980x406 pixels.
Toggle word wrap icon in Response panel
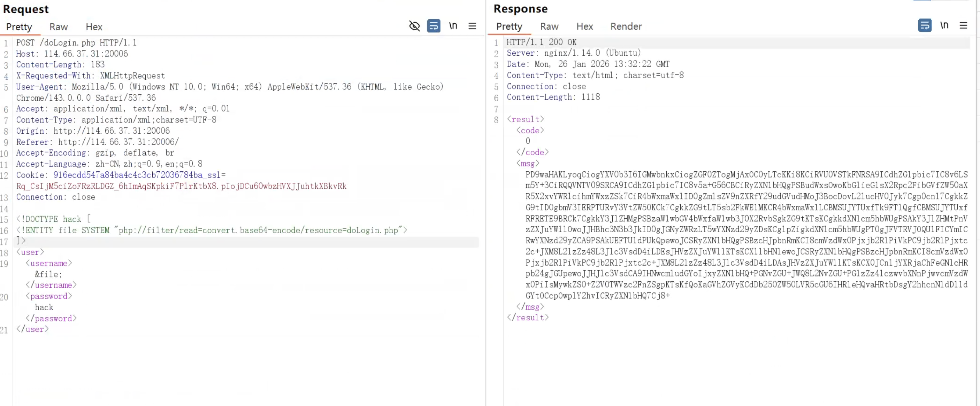[x=925, y=25]
